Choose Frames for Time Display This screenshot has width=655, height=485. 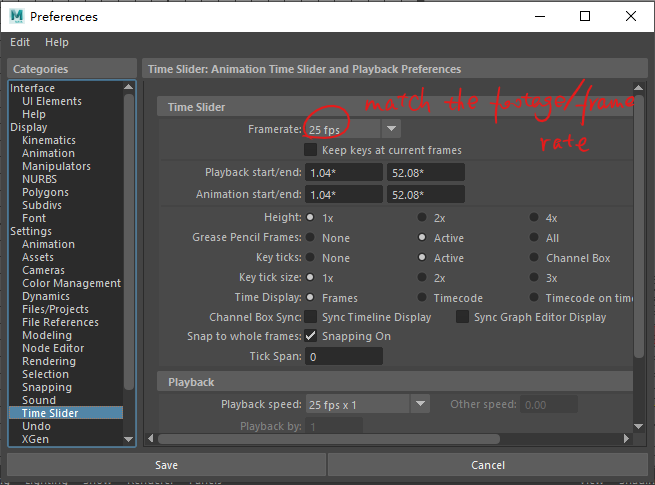point(310,297)
